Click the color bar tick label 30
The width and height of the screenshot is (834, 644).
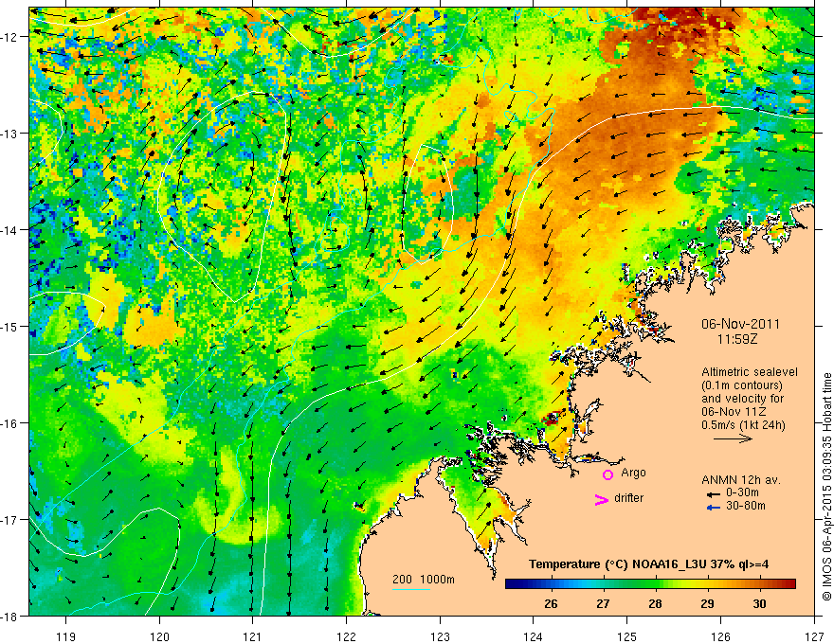(x=759, y=604)
